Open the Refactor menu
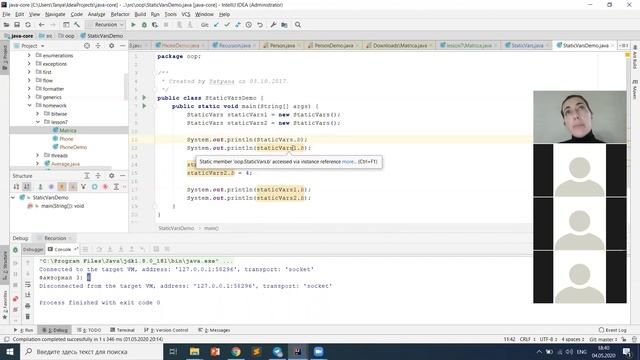Image resolution: width=640 pixels, height=360 pixels. (120, 14)
